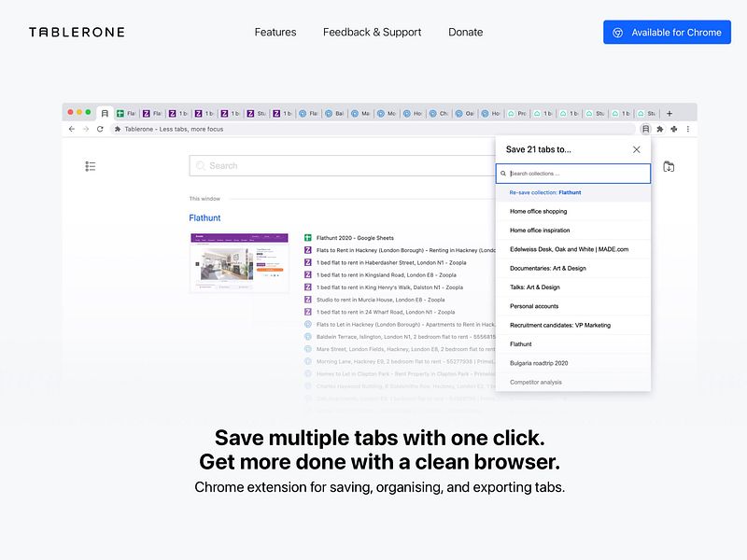Image resolution: width=747 pixels, height=560 pixels.
Task: Open Studio to rent in Murcia House
Action: 381,300
